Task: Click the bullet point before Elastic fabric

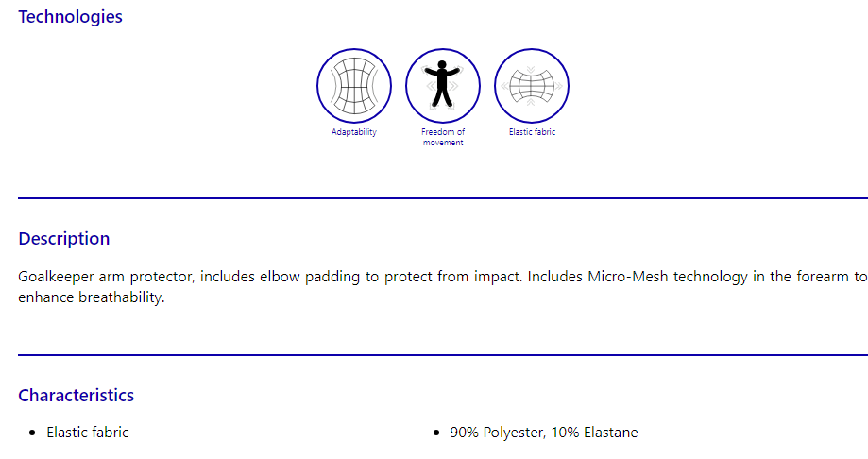Action: tap(33, 433)
